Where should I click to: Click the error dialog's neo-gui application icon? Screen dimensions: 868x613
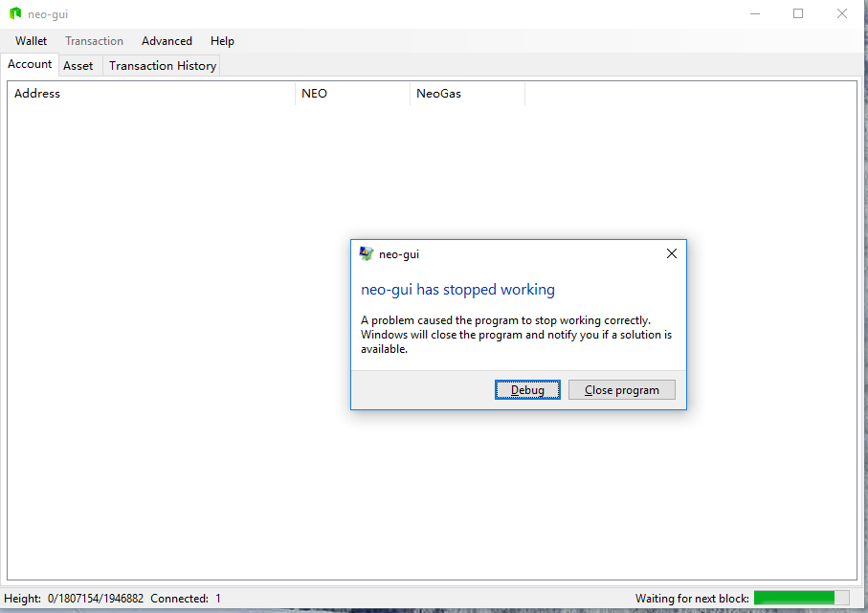(x=367, y=252)
